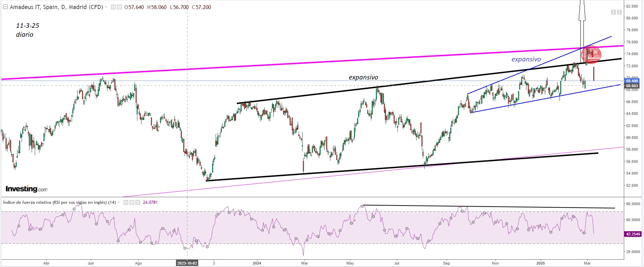Collapse the Amadeus IT main chart legend
The height and width of the screenshot is (267, 644).
tap(5, 7)
